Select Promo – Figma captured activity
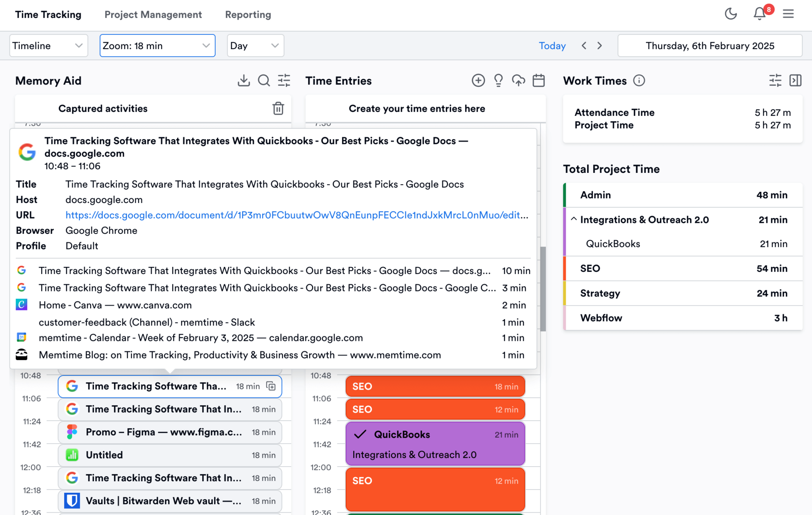 [x=170, y=432]
